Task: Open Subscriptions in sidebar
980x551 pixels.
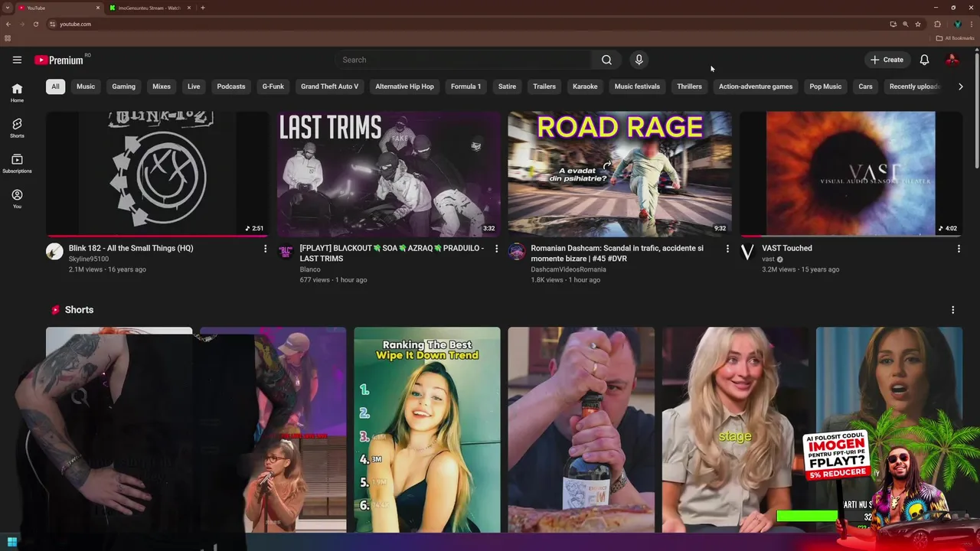Action: tap(17, 163)
